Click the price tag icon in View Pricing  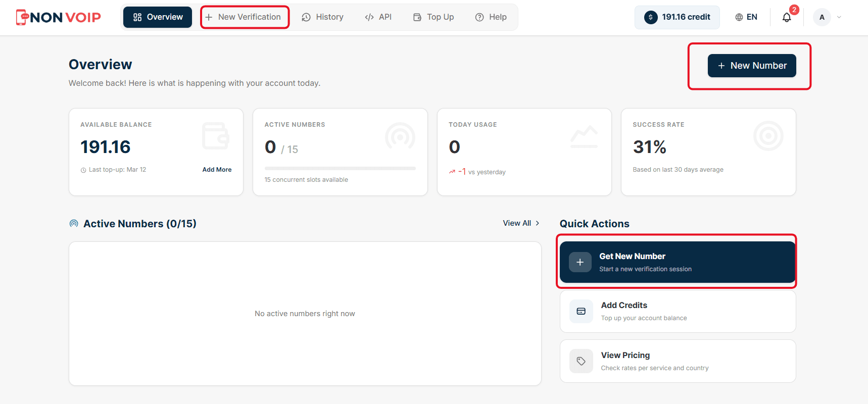[x=581, y=361]
